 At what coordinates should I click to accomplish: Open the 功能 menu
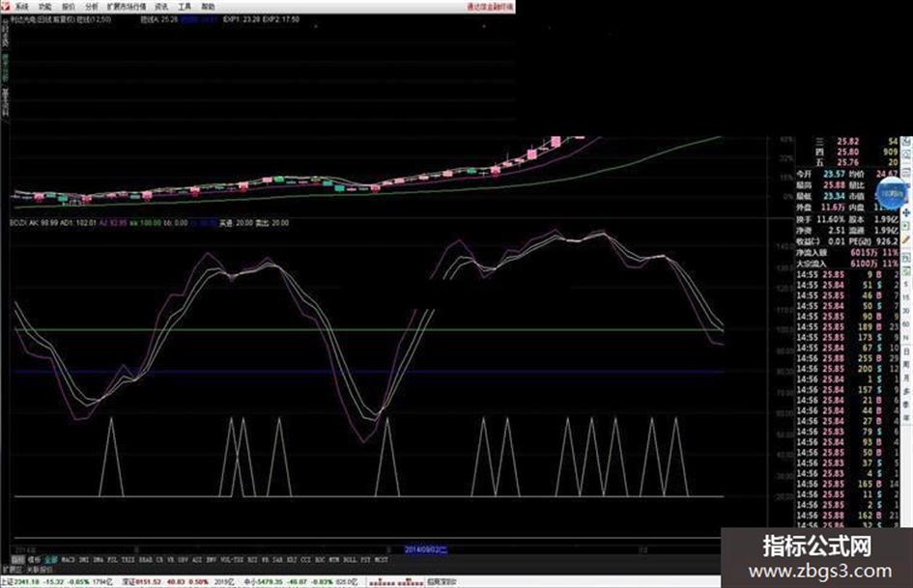[x=44, y=7]
